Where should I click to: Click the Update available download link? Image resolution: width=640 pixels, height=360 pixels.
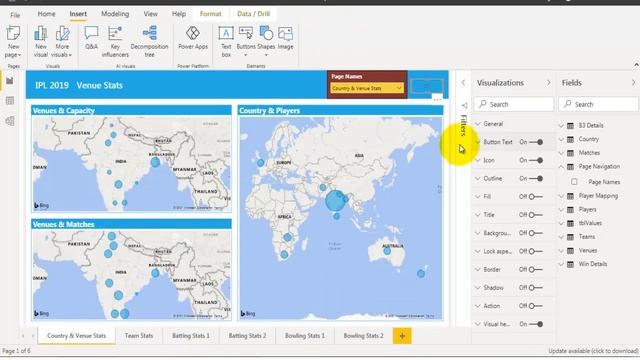pos(593,351)
